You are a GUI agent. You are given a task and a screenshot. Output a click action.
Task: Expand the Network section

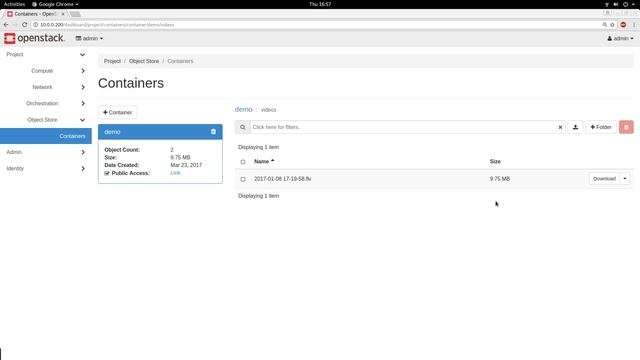tap(46, 87)
